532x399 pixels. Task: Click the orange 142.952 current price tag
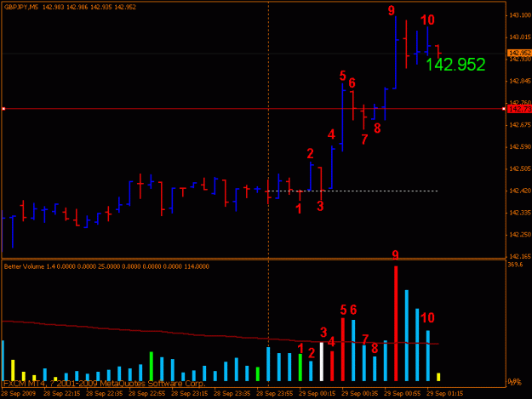519,53
